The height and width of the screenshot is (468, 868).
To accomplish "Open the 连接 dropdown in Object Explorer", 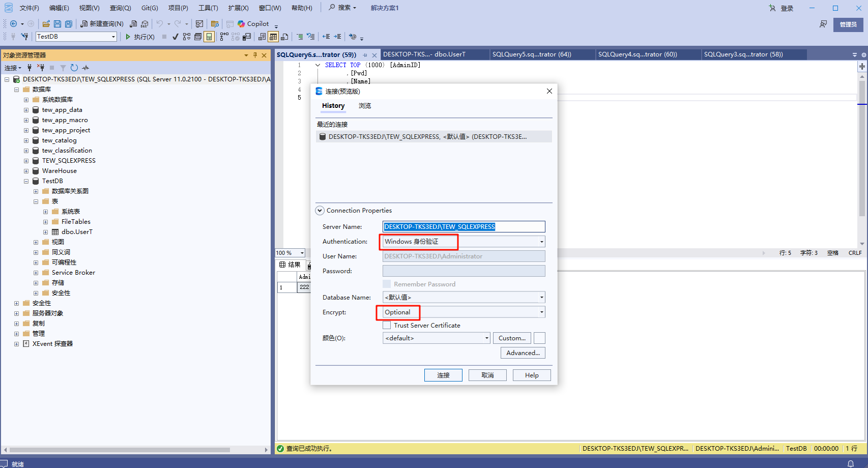I will click(13, 68).
